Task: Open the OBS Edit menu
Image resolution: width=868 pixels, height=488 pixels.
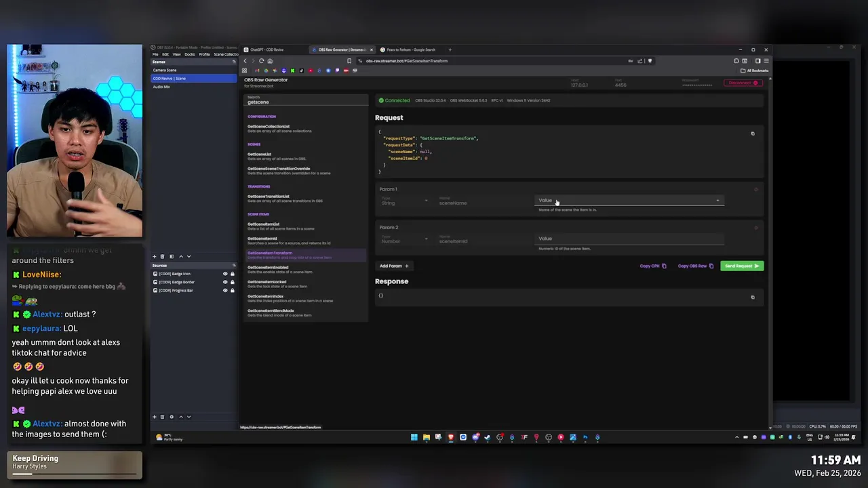Action: (x=165, y=54)
